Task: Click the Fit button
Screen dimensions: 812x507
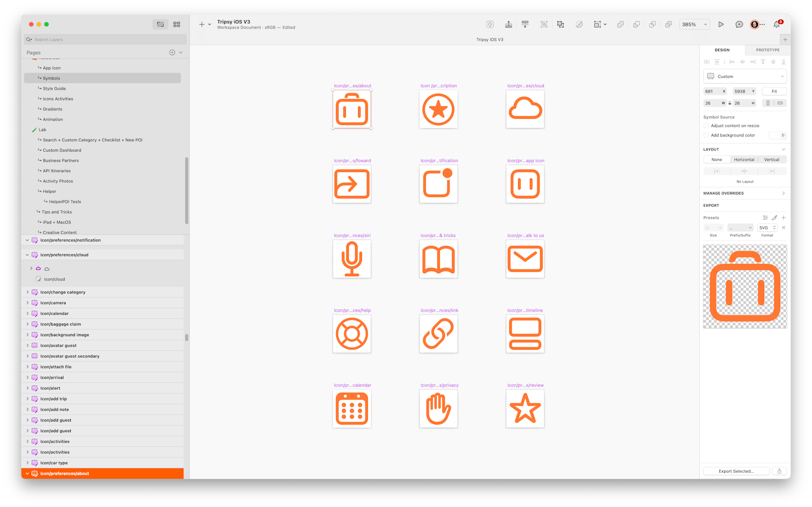Action: 774,91
